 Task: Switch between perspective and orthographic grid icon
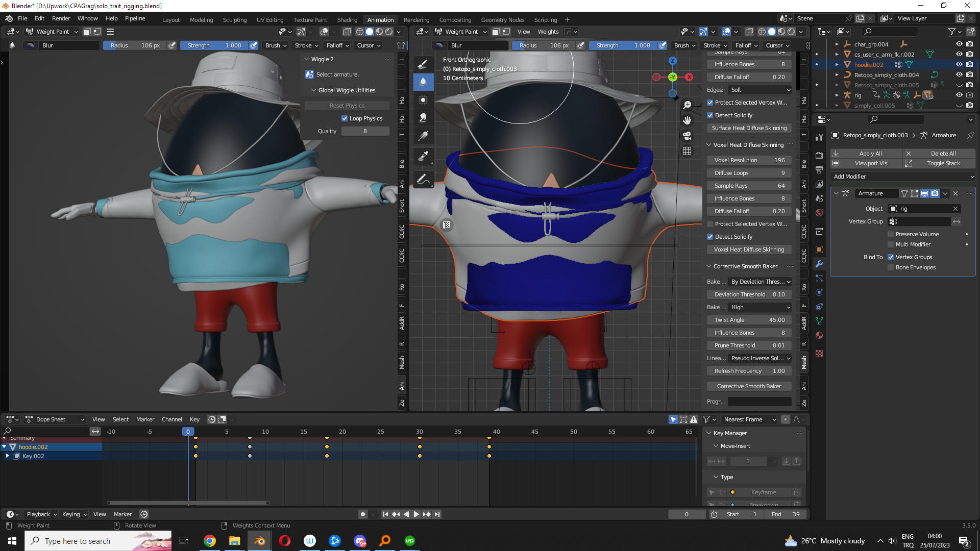[687, 152]
